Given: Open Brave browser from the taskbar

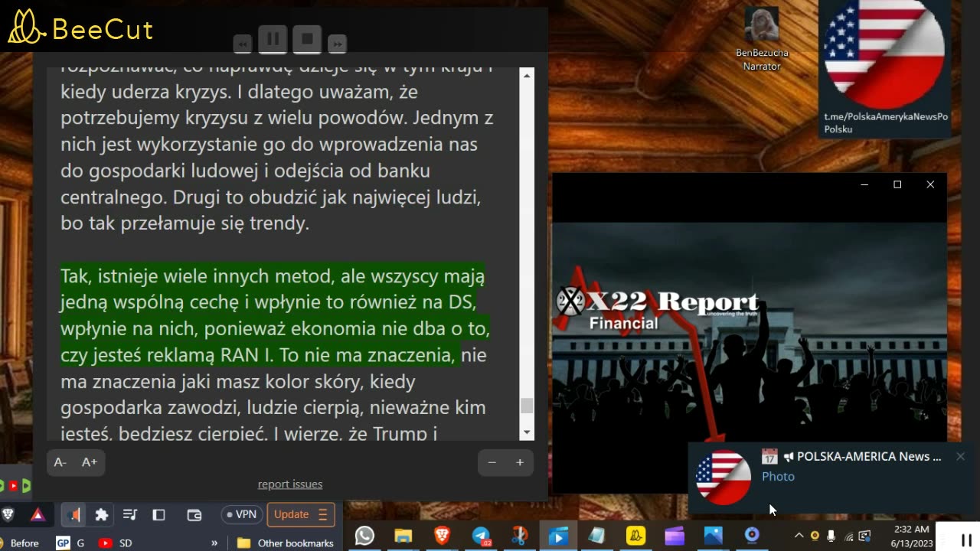Looking at the screenshot, I should [442, 536].
